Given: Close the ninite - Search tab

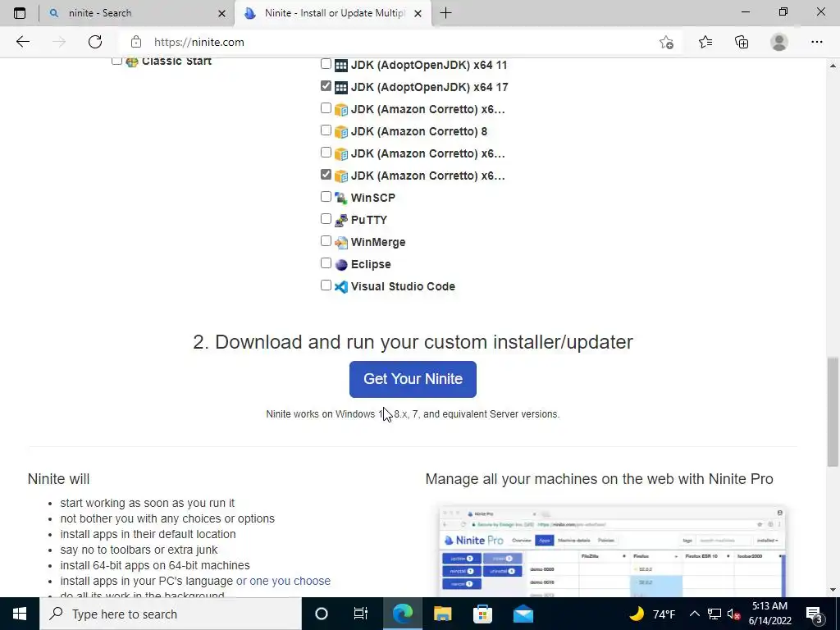Looking at the screenshot, I should click(x=221, y=13).
